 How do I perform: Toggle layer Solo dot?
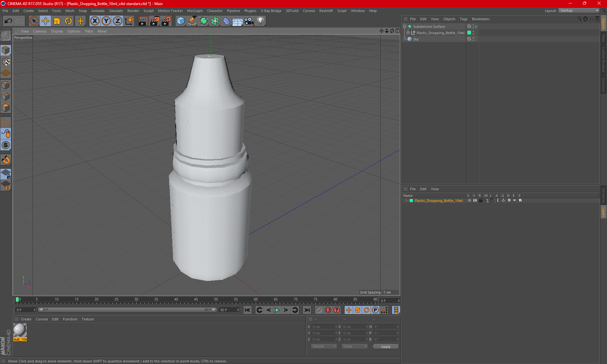tap(469, 200)
